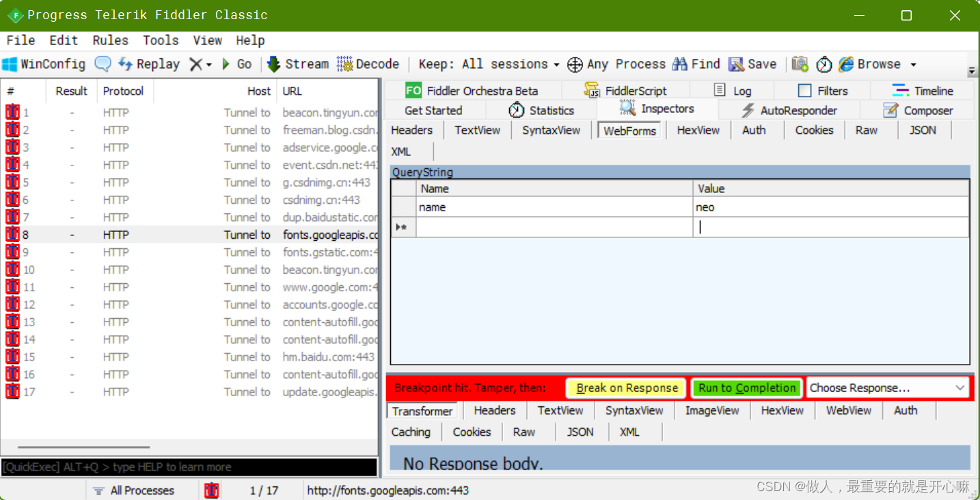Click the QuickExec command box

[x=189, y=467]
